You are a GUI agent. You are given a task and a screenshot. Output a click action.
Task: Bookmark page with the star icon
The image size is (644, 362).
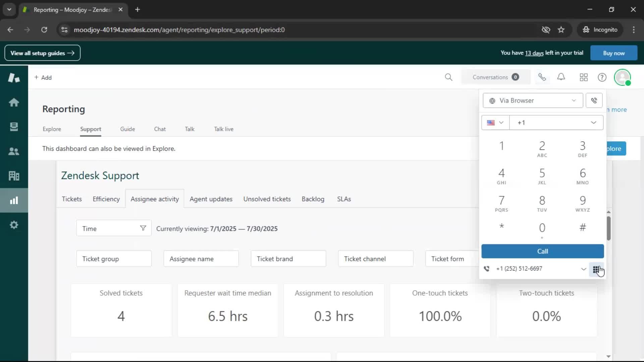(x=561, y=30)
